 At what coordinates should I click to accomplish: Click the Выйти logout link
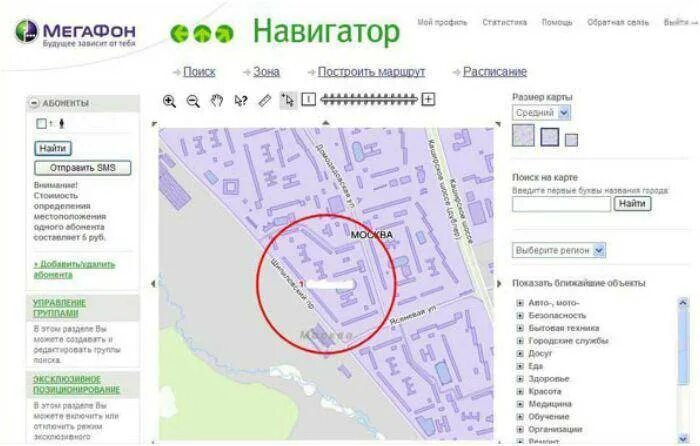(x=680, y=22)
